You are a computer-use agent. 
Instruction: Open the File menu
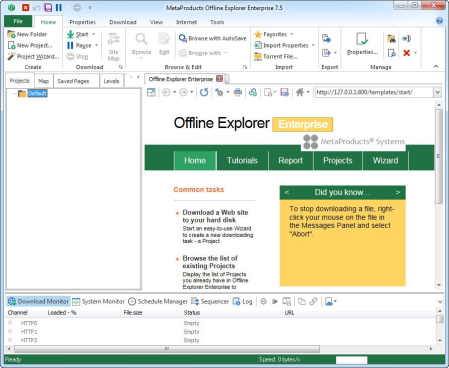point(18,21)
